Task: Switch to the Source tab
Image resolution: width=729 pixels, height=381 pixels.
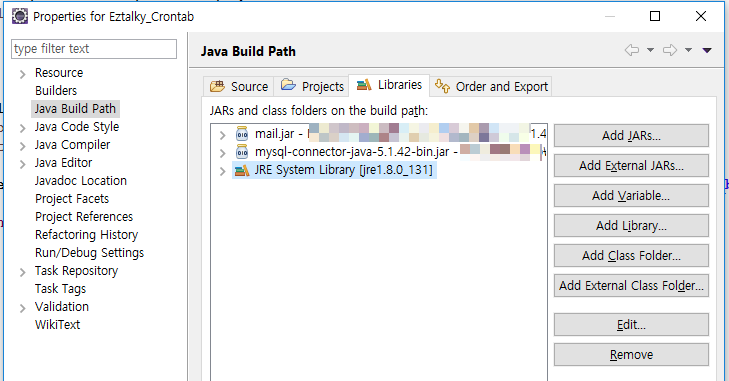Action: (239, 87)
